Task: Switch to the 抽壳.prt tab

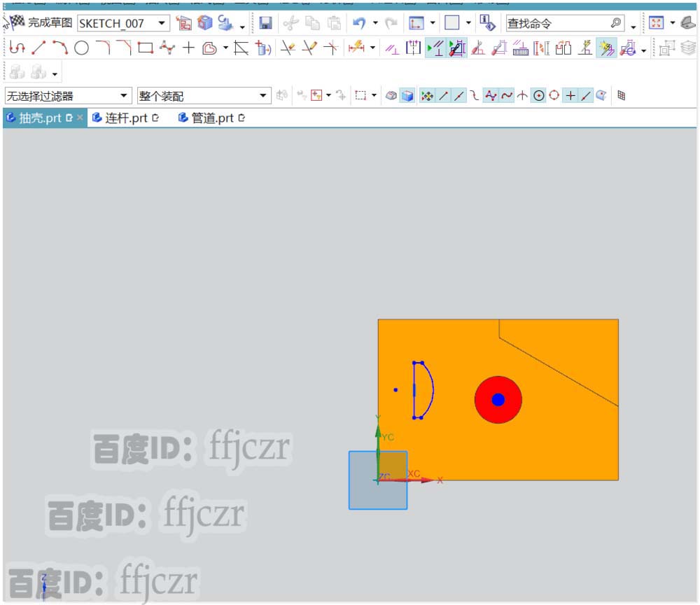Action: pos(40,118)
